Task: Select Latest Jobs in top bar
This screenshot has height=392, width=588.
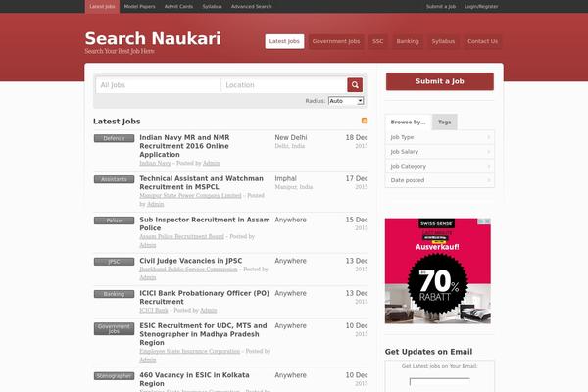Action: [102, 7]
